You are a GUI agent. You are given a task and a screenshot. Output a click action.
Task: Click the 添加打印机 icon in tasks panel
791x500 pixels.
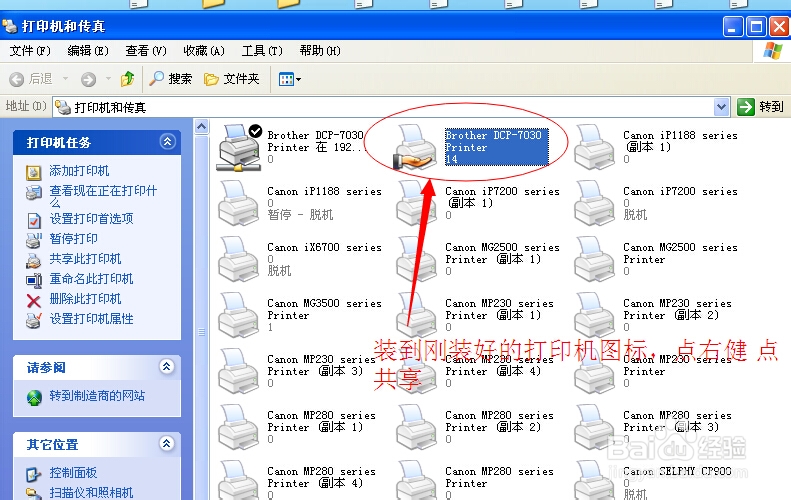tap(33, 173)
